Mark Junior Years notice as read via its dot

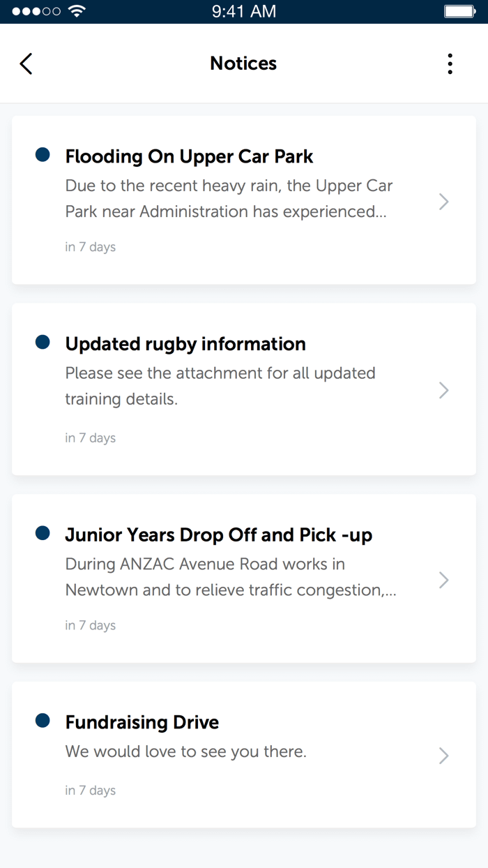click(x=43, y=533)
